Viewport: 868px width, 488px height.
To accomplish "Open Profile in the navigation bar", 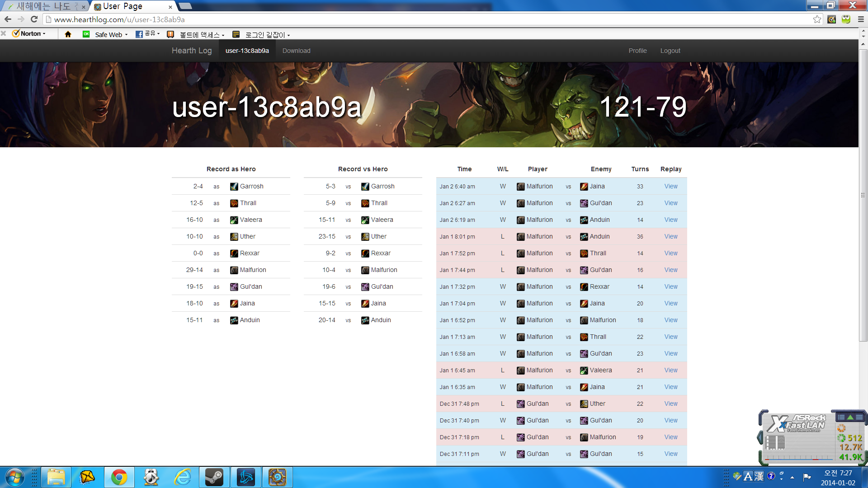I will point(637,51).
